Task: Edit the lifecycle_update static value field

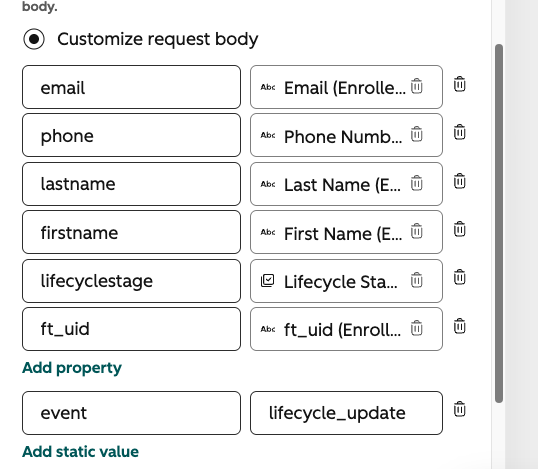Action: point(347,413)
